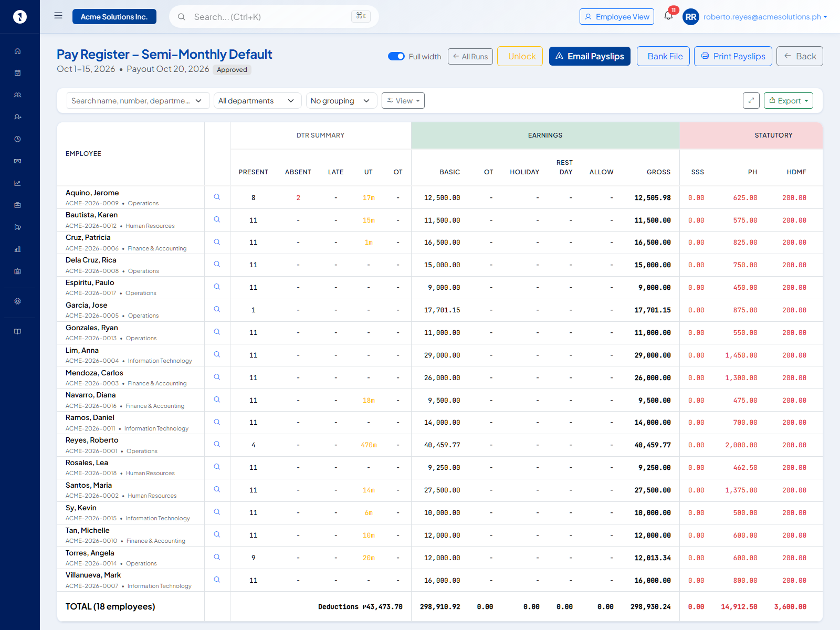Click employee name Santos, Maria
The image size is (840, 630).
pos(89,485)
